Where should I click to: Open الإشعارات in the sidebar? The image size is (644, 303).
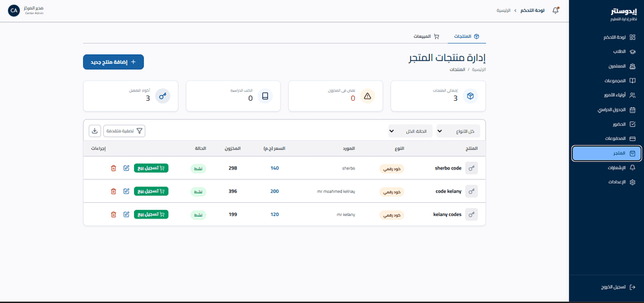606,168
